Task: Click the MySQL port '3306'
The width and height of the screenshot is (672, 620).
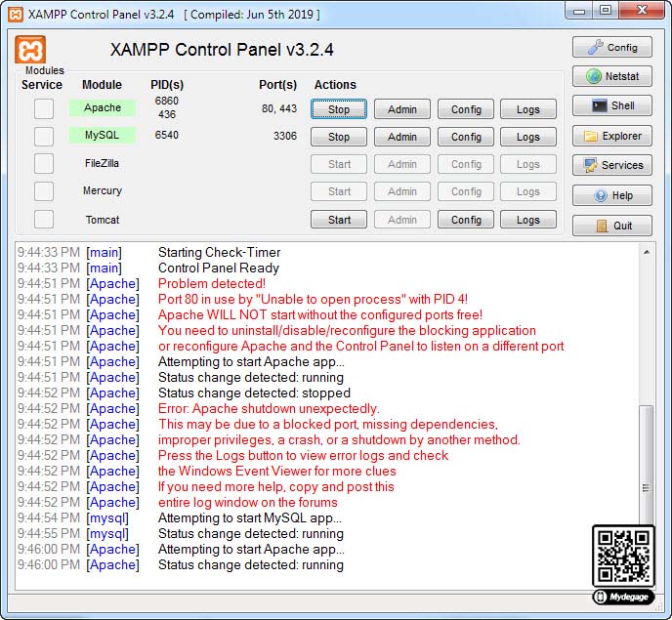Action: click(x=285, y=136)
